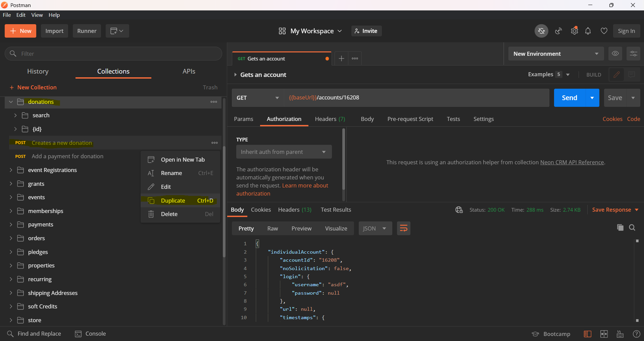This screenshot has width=644, height=341.
Task: Expand the Gets an account description arrow
Action: tap(235, 75)
